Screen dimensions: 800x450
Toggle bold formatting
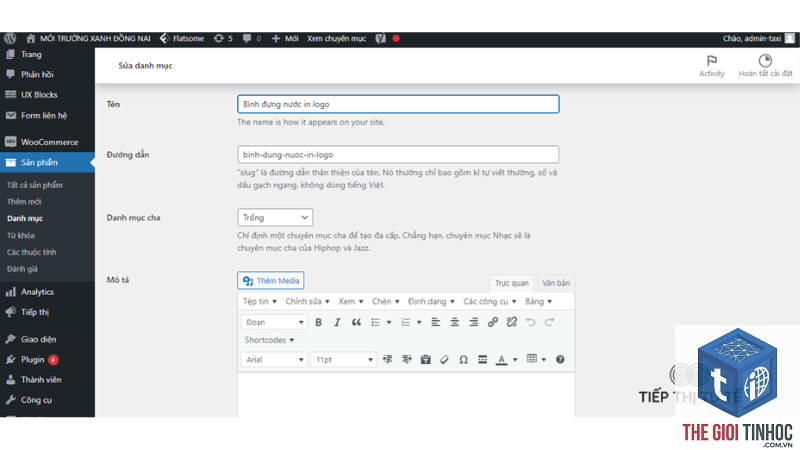[318, 322]
